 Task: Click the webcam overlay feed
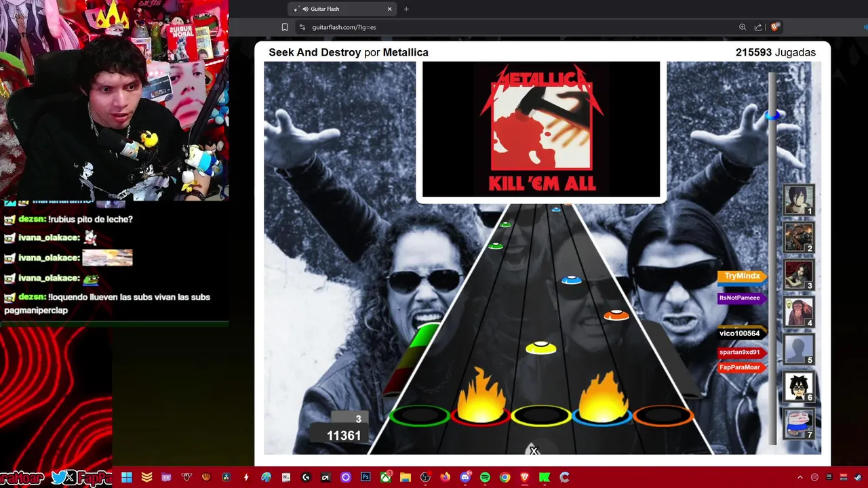click(x=114, y=100)
